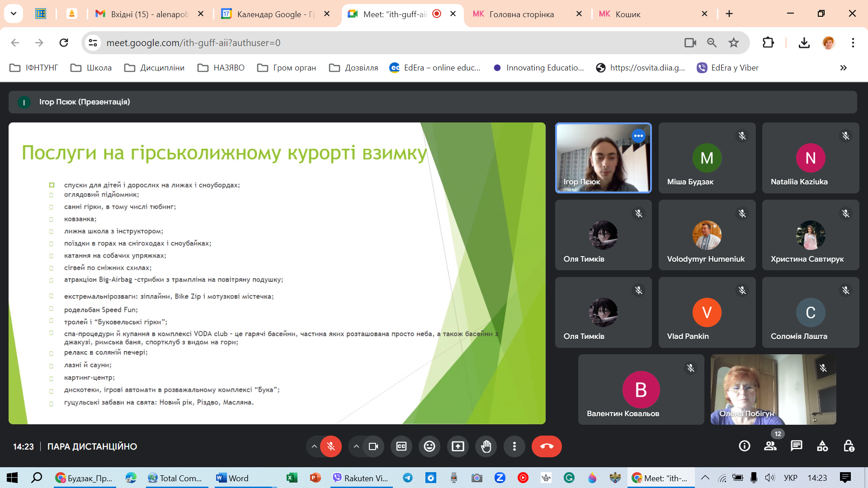Open the activities icon

(822, 446)
